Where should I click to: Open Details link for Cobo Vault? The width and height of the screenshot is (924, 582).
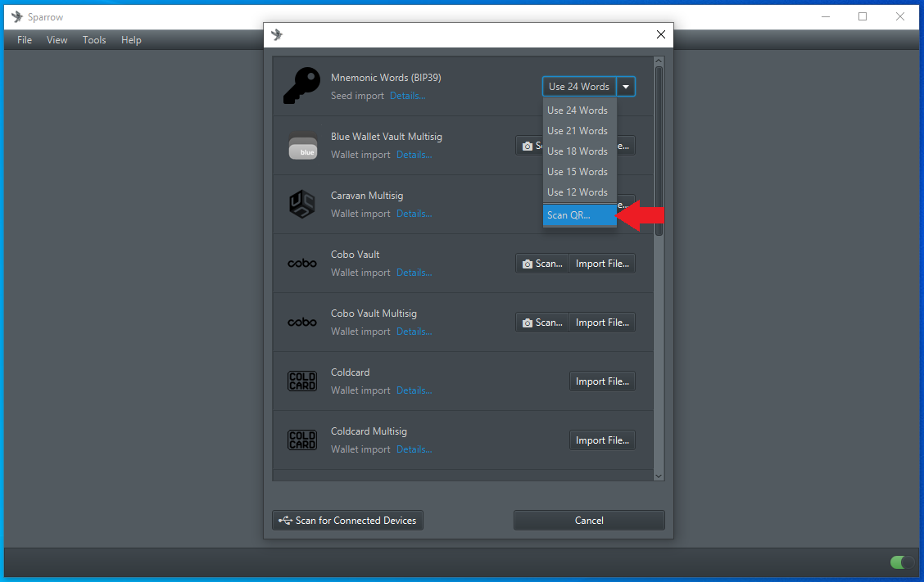414,272
